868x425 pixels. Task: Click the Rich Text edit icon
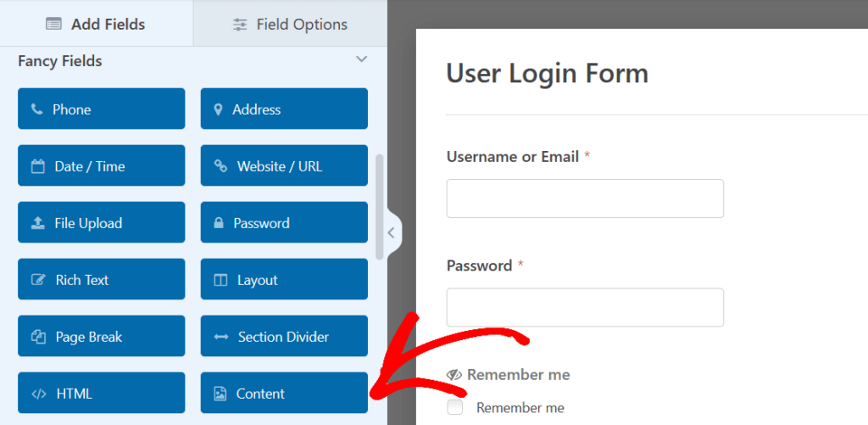tap(38, 280)
